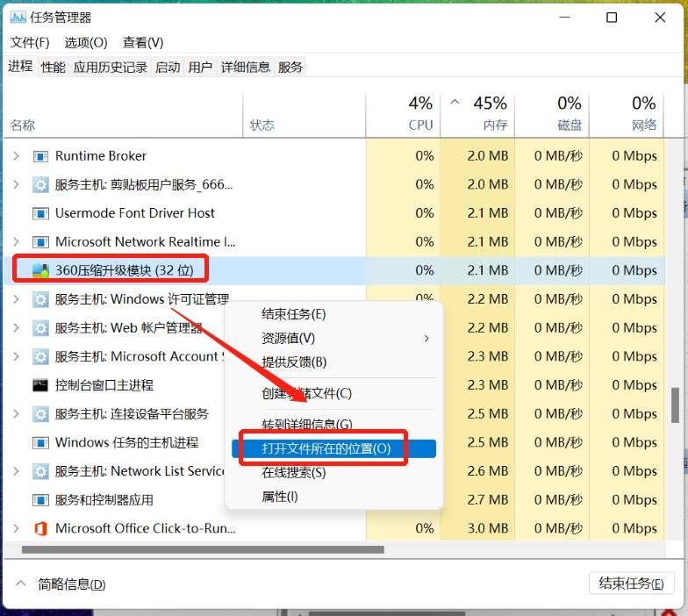Open the 查看(V) menu
Viewport: 688px width, 616px height.
[x=143, y=42]
